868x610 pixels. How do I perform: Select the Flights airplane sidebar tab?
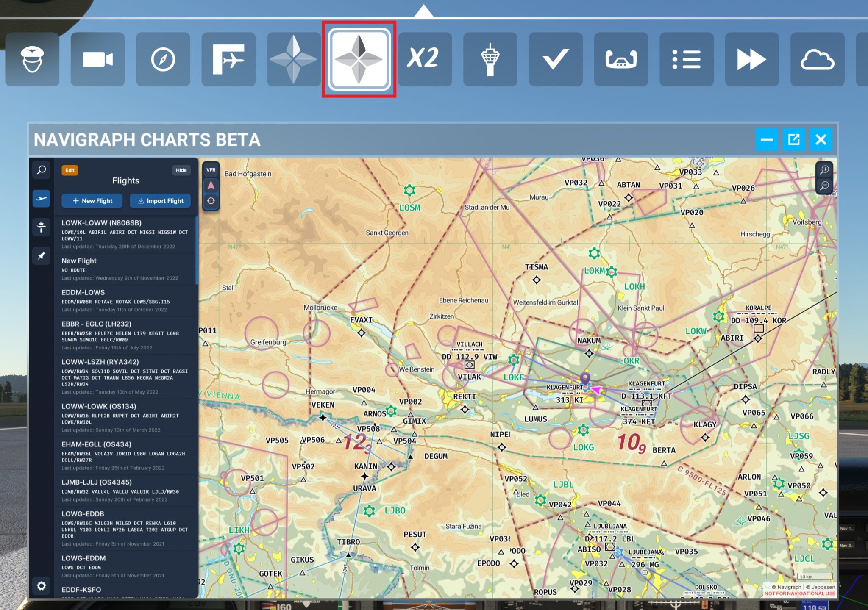pyautogui.click(x=42, y=199)
